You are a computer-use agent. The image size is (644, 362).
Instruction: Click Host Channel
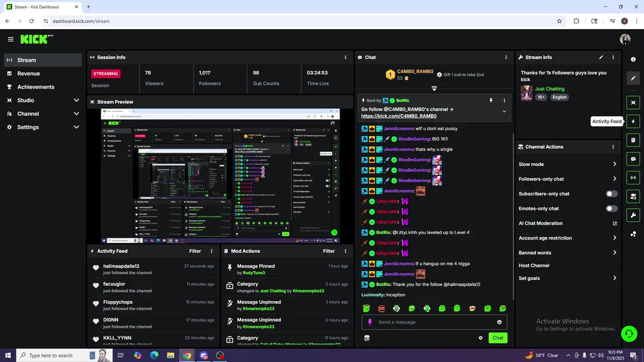534,265
